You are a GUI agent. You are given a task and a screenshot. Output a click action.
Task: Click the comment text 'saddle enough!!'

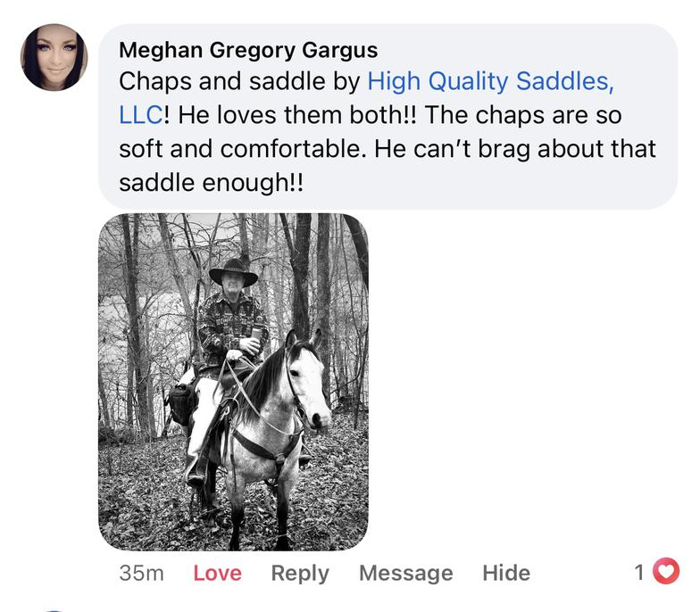(x=210, y=181)
